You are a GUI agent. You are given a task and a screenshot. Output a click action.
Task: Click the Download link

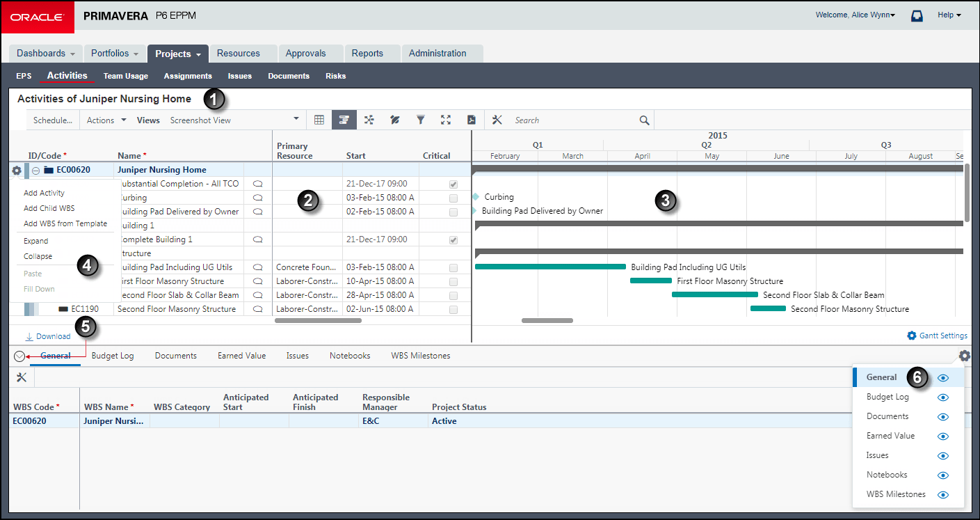pyautogui.click(x=54, y=336)
